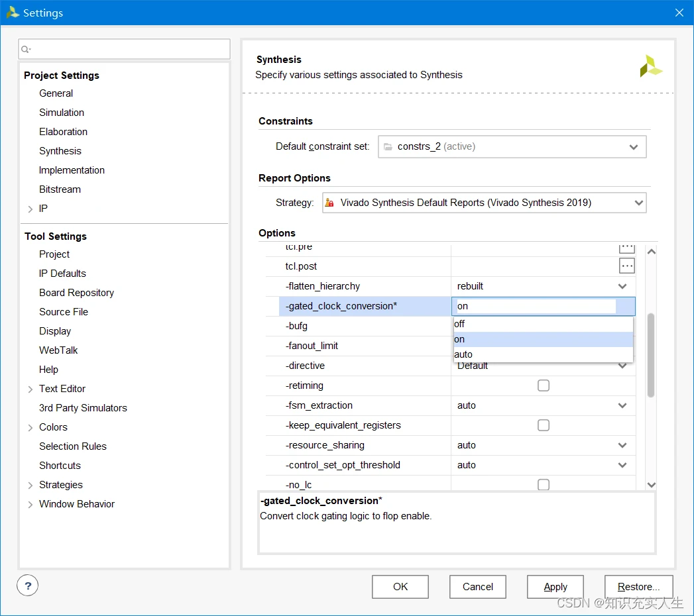
Task: Open Simulation settings
Action: 62,113
